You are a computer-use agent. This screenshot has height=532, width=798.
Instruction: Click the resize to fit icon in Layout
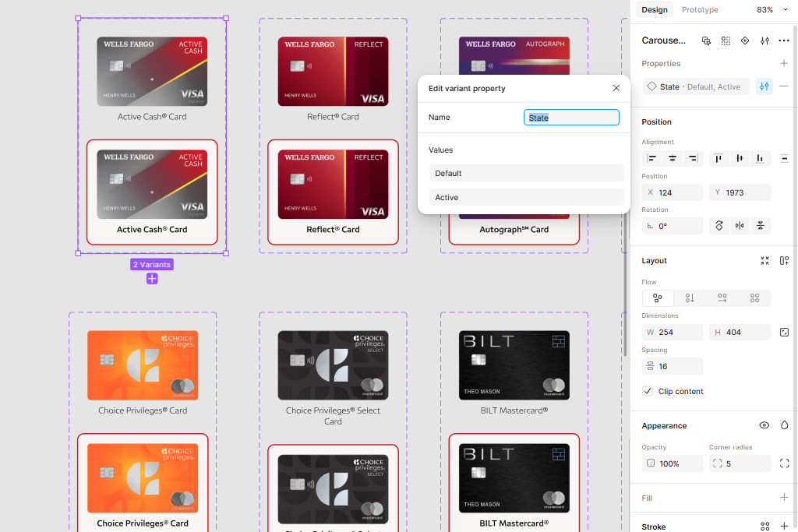point(764,261)
